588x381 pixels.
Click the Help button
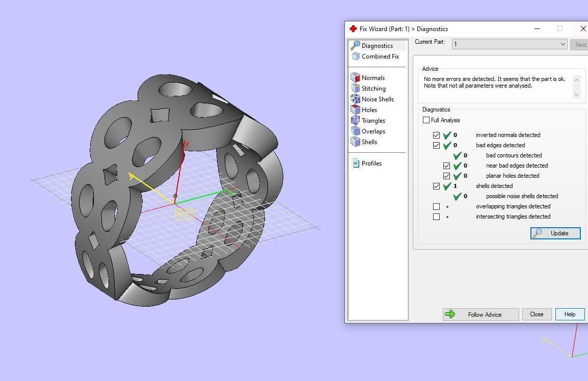point(570,314)
